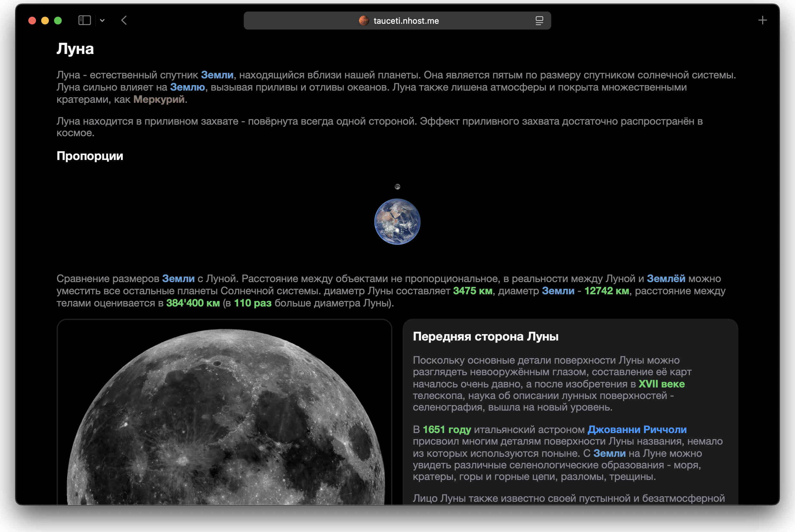This screenshot has width=795, height=532.
Task: Go back with the back arrow
Action: tap(124, 20)
